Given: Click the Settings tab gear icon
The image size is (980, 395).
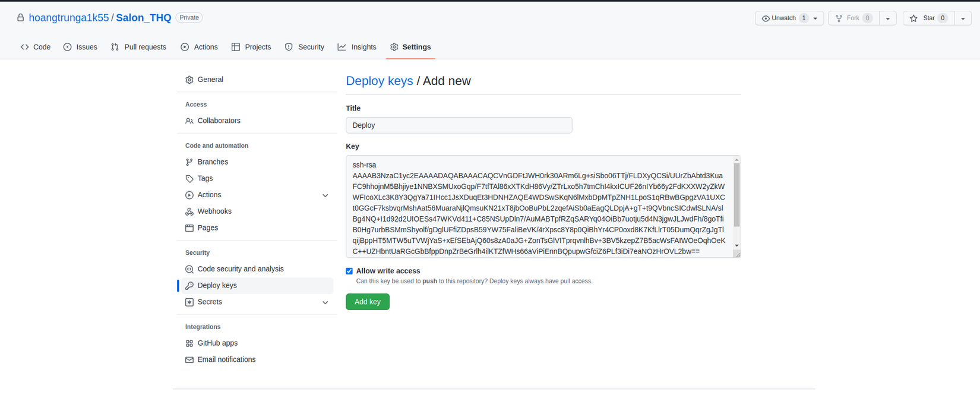Looking at the screenshot, I should pyautogui.click(x=394, y=47).
